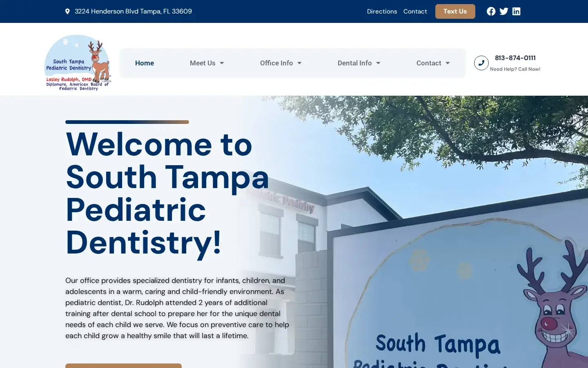Click the 3224 Henderson Blvd address

tap(133, 11)
